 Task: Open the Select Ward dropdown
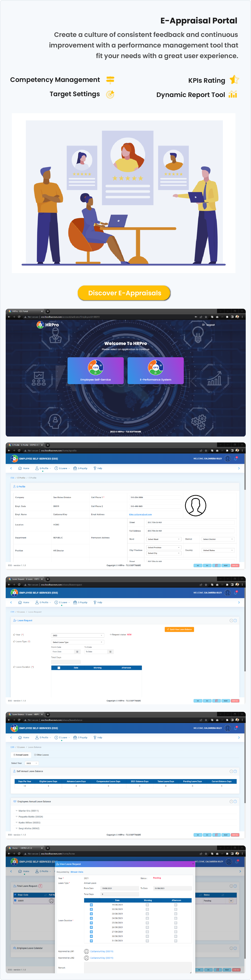coord(164,539)
